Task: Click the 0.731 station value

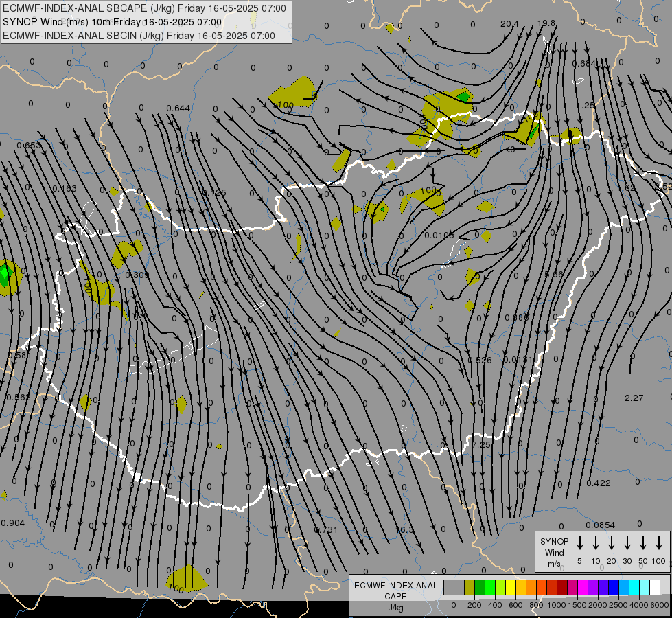Action: click(326, 530)
